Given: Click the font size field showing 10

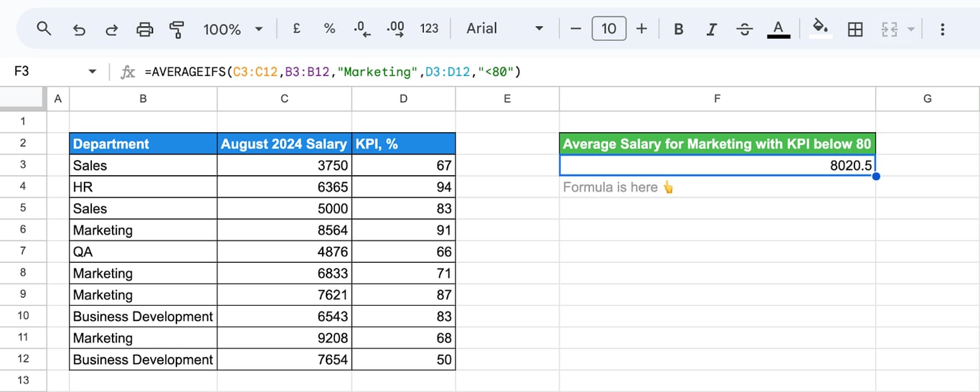Looking at the screenshot, I should 608,29.
